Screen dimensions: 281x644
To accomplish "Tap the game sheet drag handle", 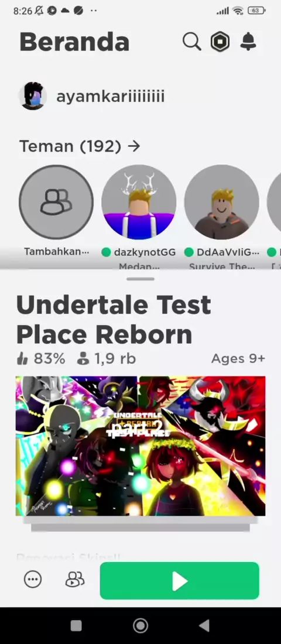I will coord(140,279).
